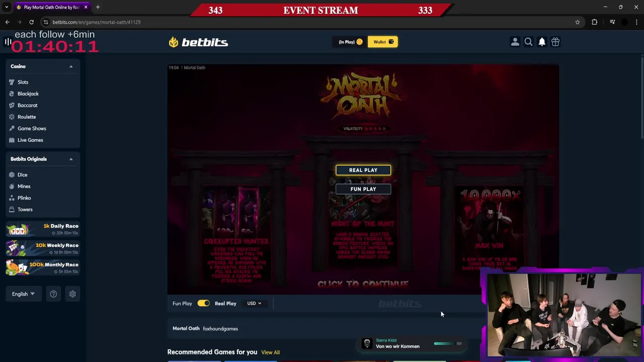644x362 pixels.
Task: Open the Towers original game
Action: tap(25, 209)
